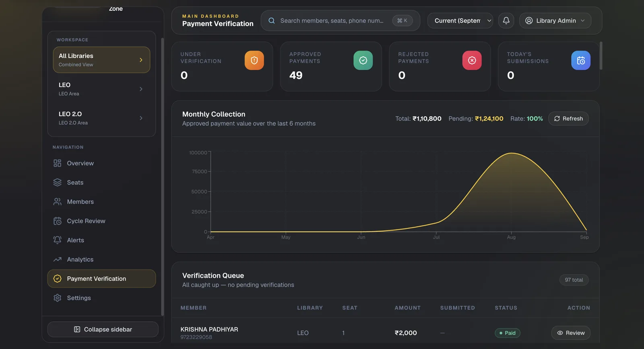644x349 pixels.
Task: Open the Overview navigation item
Action: [x=101, y=163]
